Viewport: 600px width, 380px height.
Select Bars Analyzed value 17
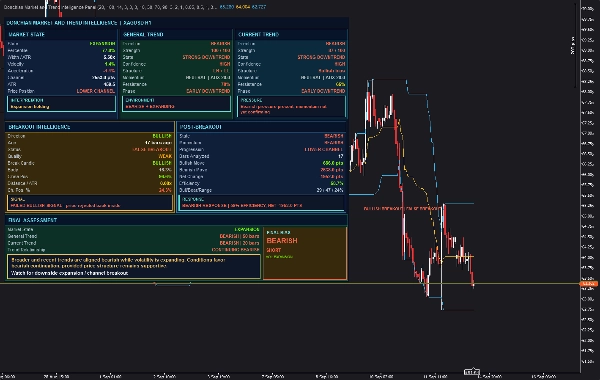[341, 156]
